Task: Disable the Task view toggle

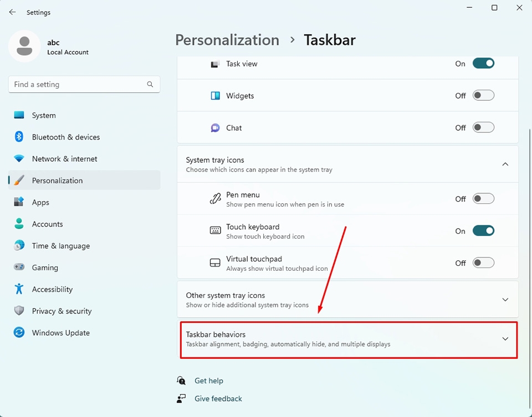Action: (483, 64)
